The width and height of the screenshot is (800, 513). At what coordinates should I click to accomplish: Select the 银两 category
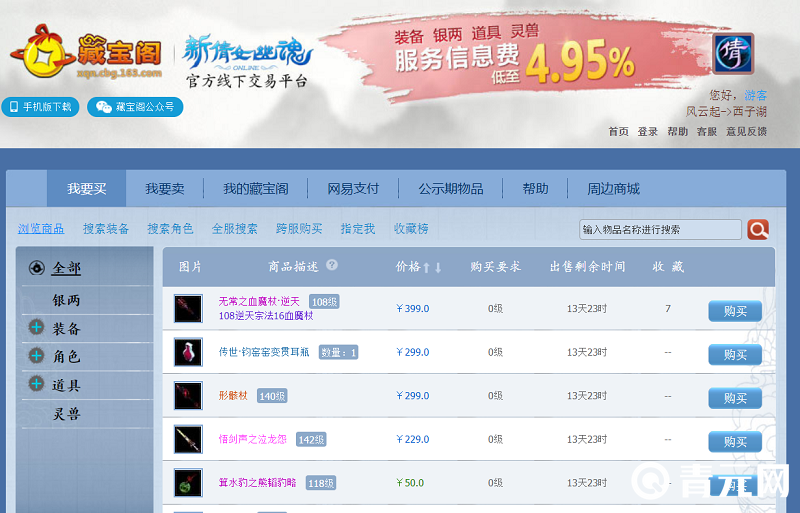[66, 300]
